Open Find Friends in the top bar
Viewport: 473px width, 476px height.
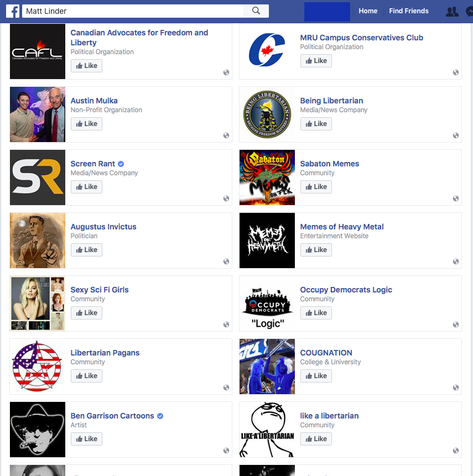(x=409, y=11)
